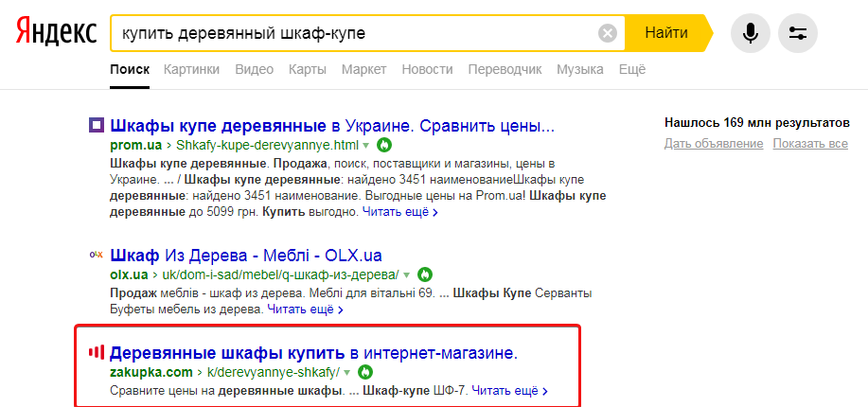Click the 'Дать объявление' link
Screen dimensions: 868x407
714,144
